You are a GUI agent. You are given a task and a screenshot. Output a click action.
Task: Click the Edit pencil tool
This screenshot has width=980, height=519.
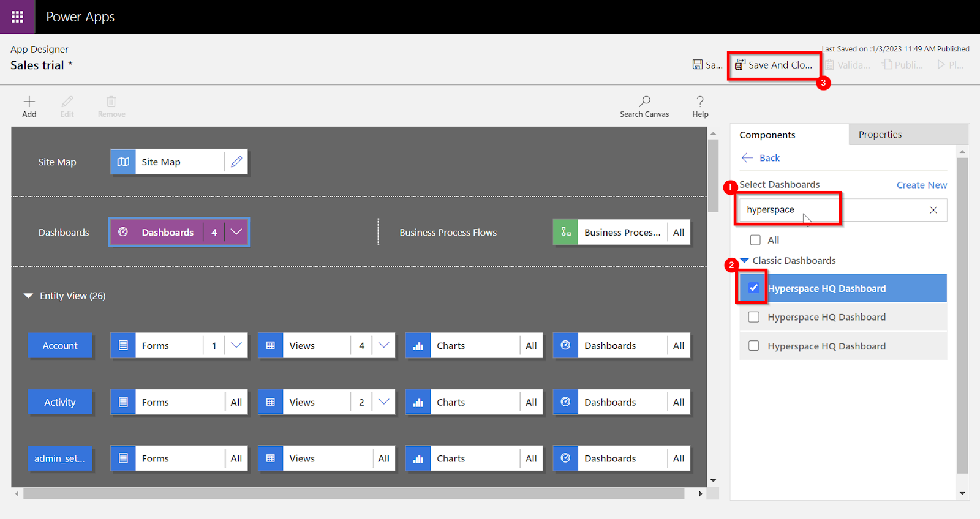click(67, 102)
